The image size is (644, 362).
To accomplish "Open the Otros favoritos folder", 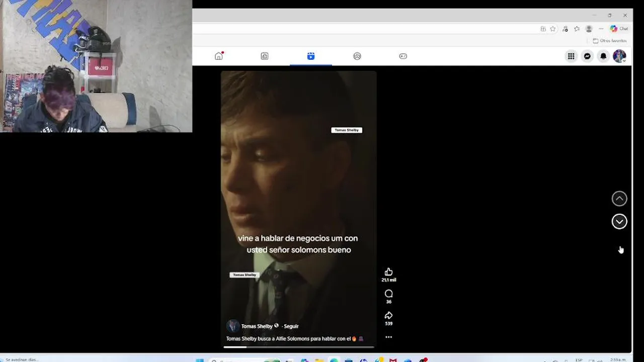I will click(610, 41).
